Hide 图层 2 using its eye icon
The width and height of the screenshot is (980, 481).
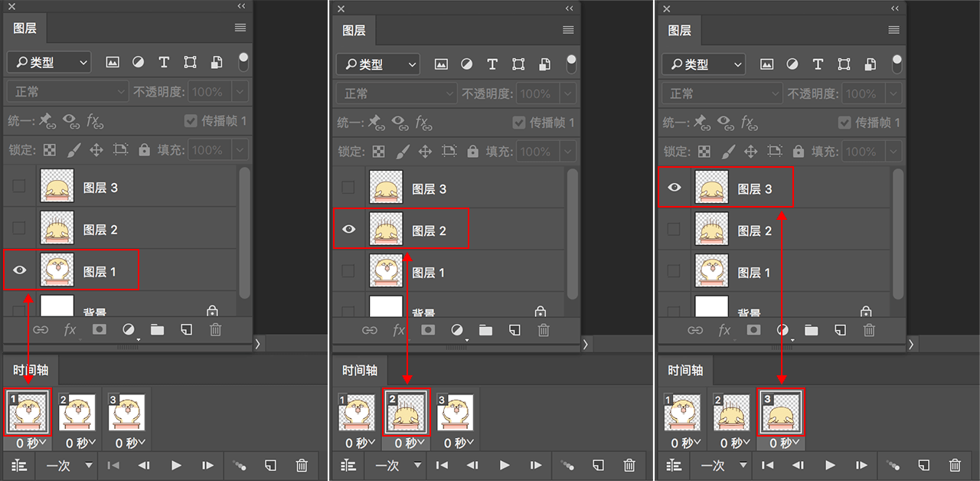348,228
